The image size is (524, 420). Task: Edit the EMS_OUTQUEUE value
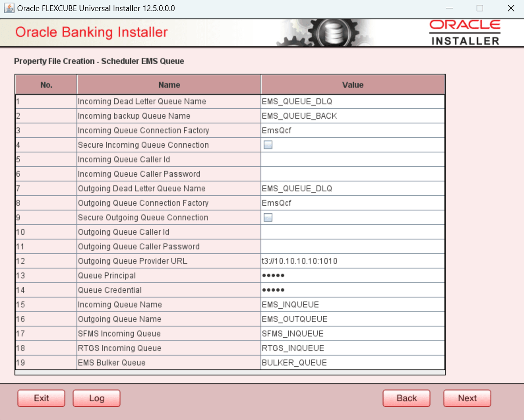(353, 319)
